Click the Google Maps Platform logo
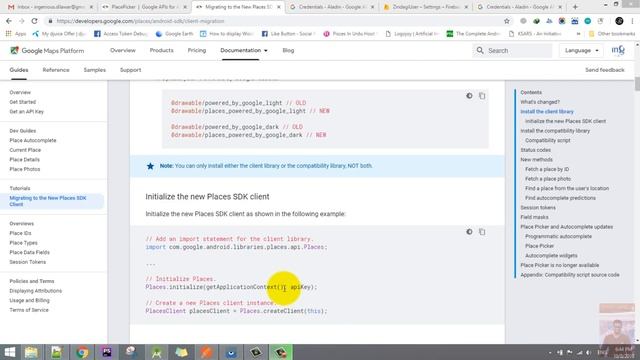 click(x=47, y=51)
